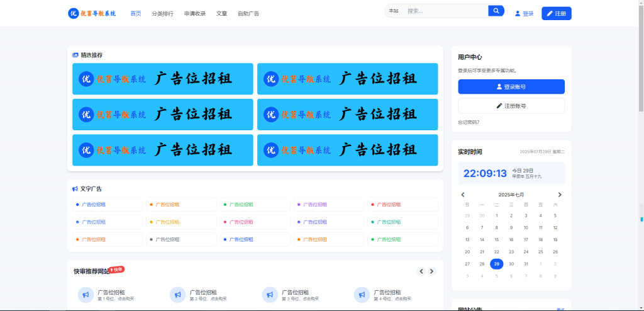Select date 15 in the calendar
644x311 pixels.
point(497,240)
